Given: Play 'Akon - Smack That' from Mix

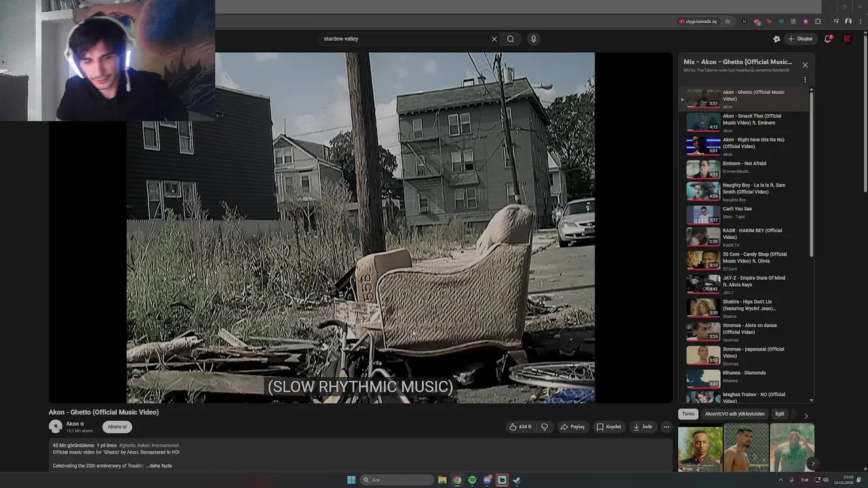Looking at the screenshot, I should [745, 123].
